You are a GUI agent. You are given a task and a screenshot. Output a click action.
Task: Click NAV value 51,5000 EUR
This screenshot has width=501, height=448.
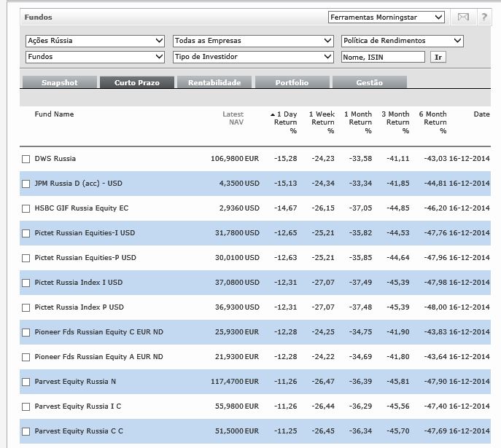[x=237, y=431]
